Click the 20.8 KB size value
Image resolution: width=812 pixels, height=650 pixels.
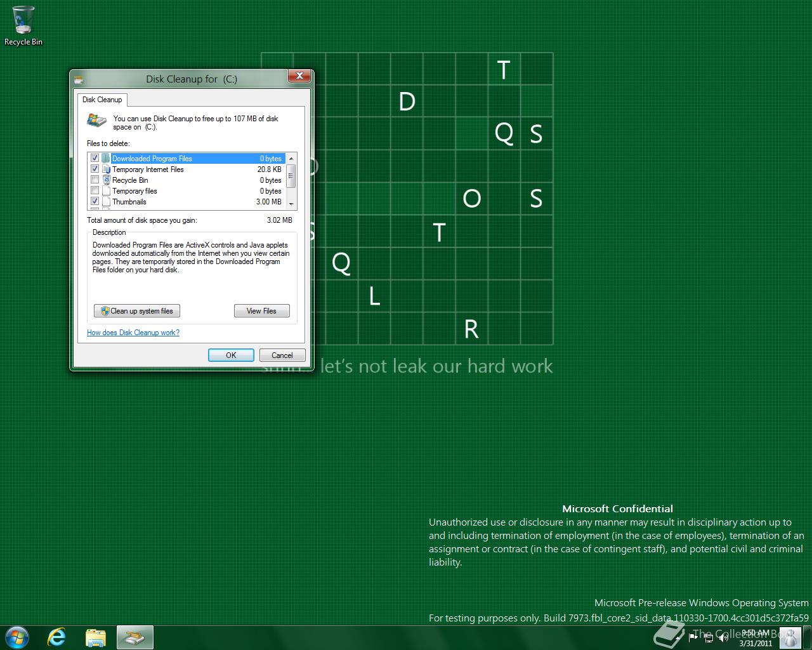pos(270,169)
